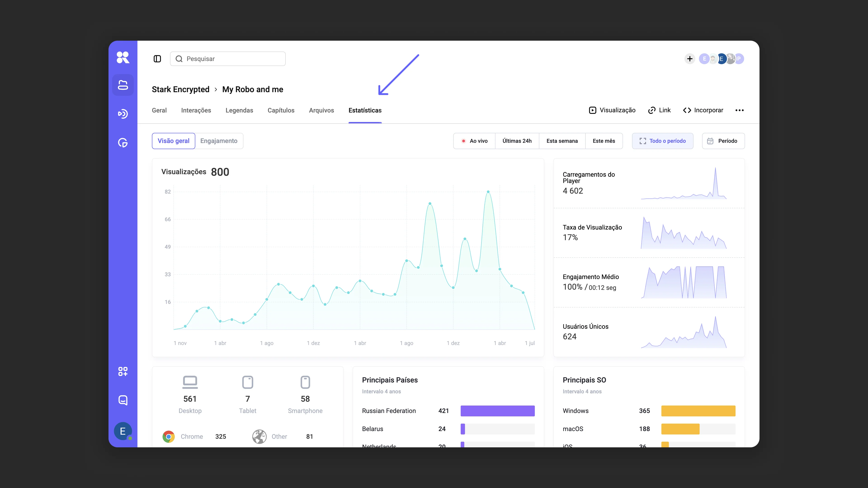Click the Principais SO heading
Image resolution: width=868 pixels, height=488 pixels.
click(x=584, y=380)
